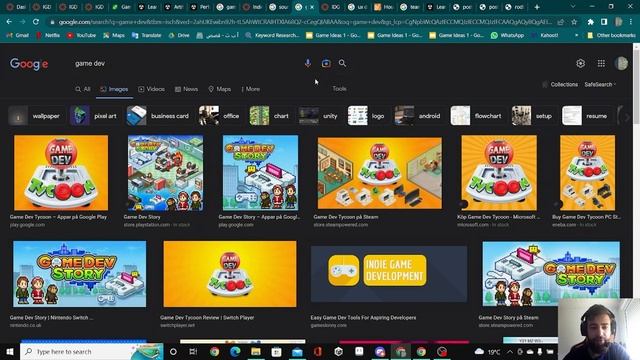Open the weather 19°C tray widget

click(x=488, y=351)
